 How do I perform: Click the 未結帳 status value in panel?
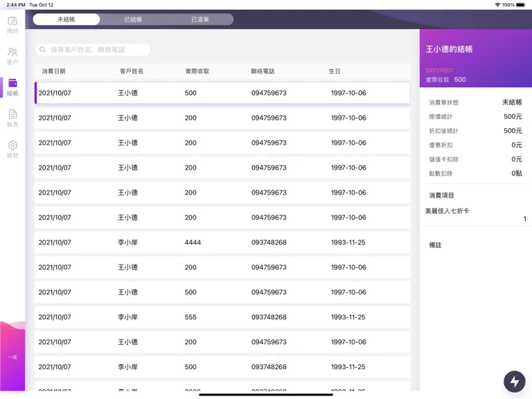[512, 103]
